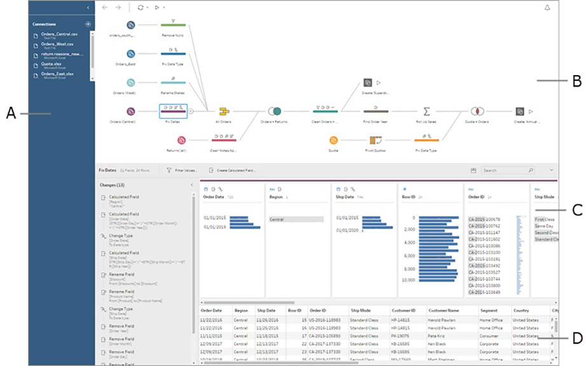Select the Pete Kriz cell in data grid
This screenshot has height=366, width=588.
[x=437, y=336]
